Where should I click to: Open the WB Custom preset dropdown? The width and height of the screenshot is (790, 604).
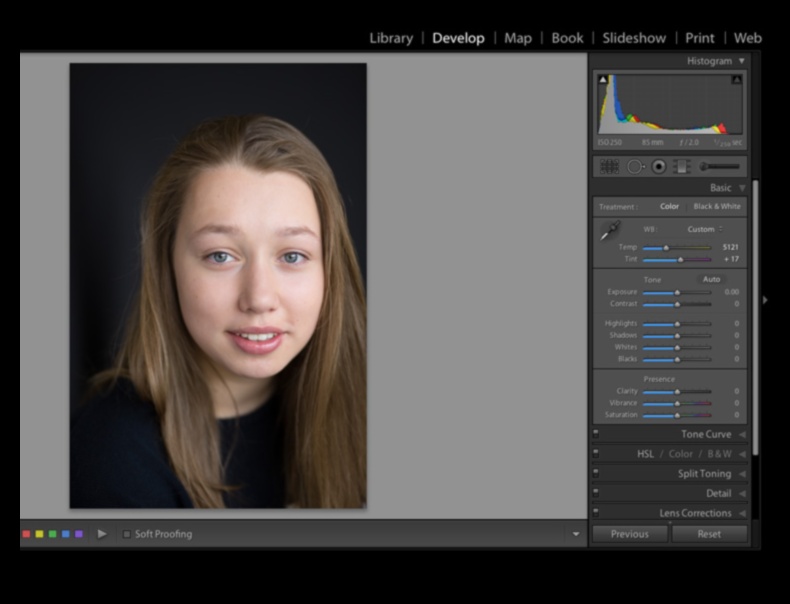(705, 229)
